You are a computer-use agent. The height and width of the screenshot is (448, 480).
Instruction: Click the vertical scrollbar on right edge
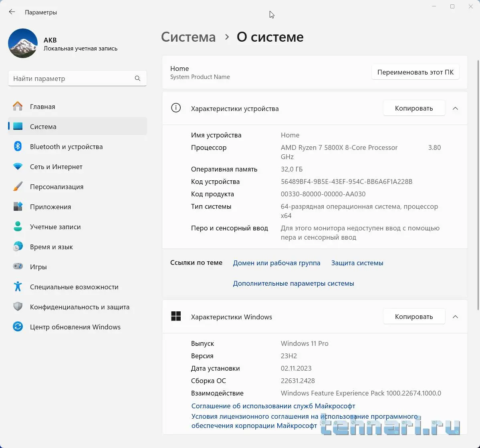click(x=478, y=185)
